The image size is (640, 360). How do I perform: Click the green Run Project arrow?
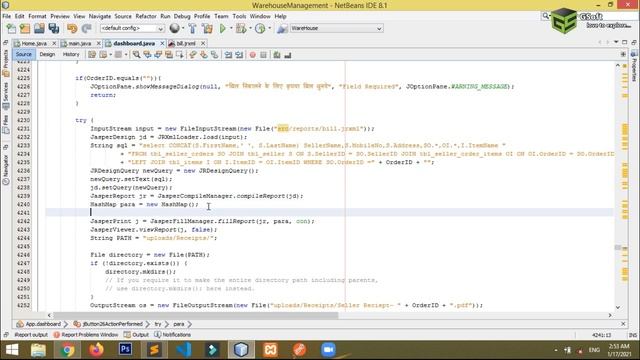223,29
